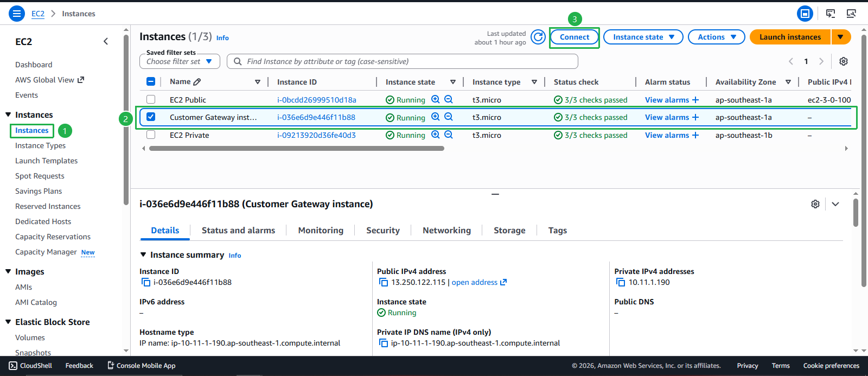
Task: Open Instance state dropdown button
Action: (x=643, y=37)
